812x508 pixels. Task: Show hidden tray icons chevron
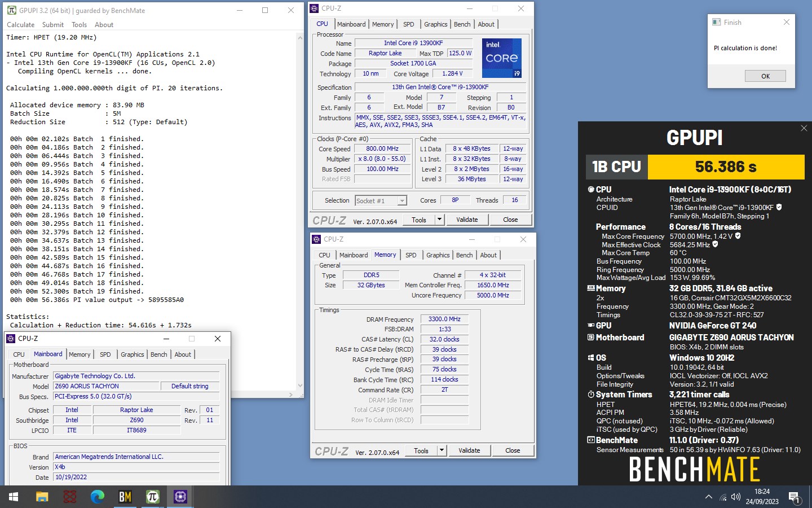pyautogui.click(x=708, y=497)
